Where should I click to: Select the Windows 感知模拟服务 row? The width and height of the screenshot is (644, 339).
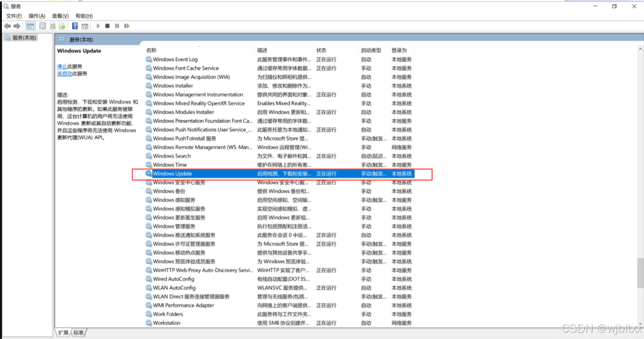[279, 209]
